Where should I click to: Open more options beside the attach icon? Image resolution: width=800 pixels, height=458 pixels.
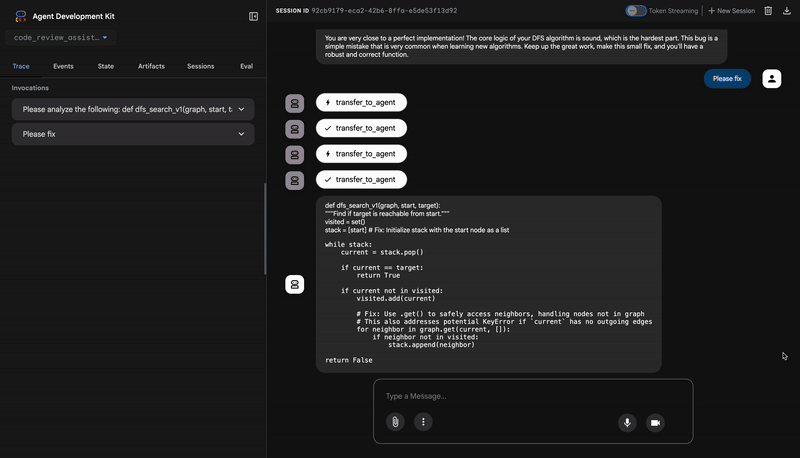pyautogui.click(x=423, y=422)
